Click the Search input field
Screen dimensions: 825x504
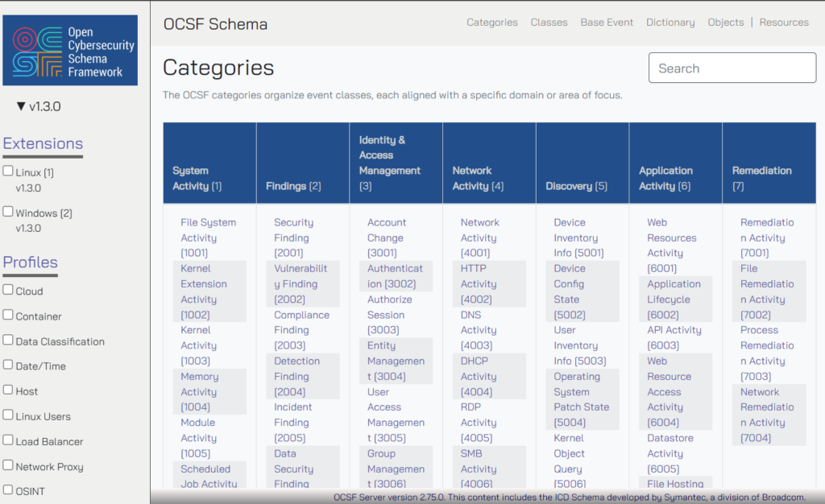[x=732, y=68]
